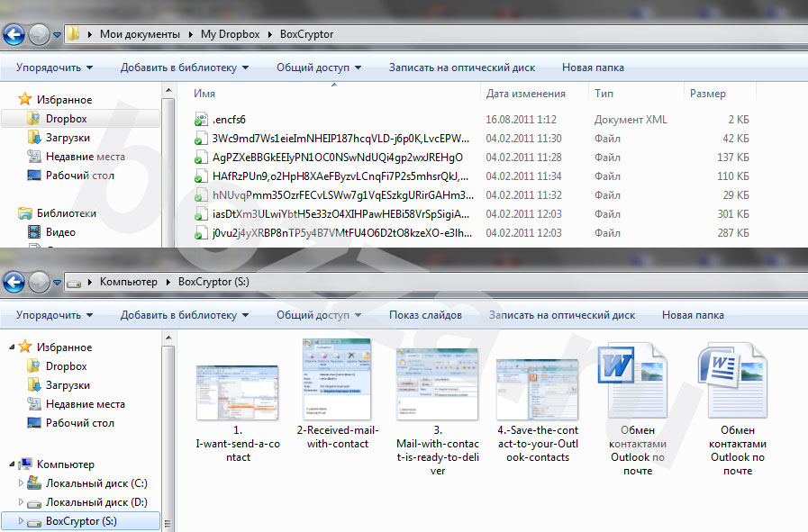Collapse Компьютер tree node in lower window
Screen dimensions: 808x532
click(12, 464)
